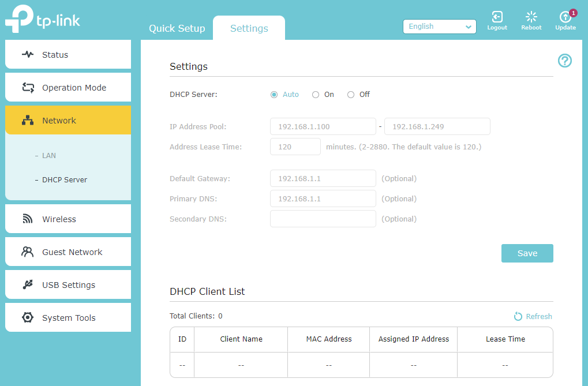The image size is (588, 386).
Task: Click the Lease Time column header
Action: point(505,339)
